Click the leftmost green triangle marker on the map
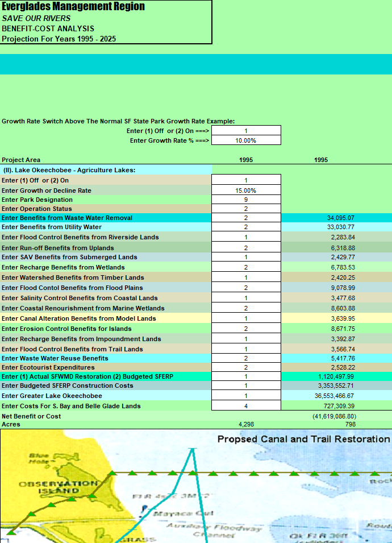The width and height of the screenshot is (392, 543). tap(11, 532)
